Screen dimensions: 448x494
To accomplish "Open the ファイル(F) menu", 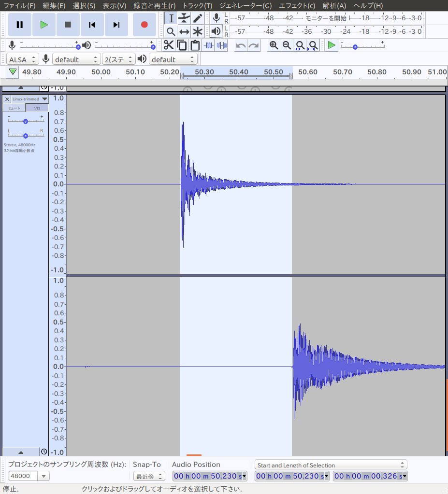I will tap(19, 6).
